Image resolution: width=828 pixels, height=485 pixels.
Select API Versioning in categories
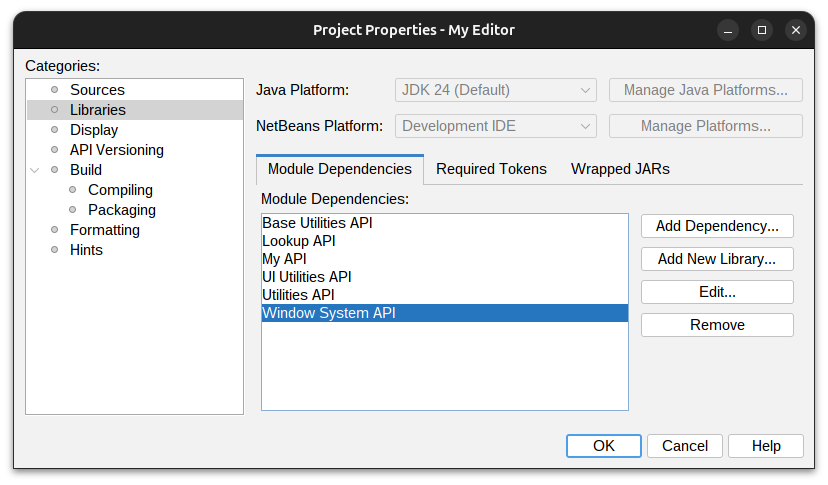click(x=116, y=150)
